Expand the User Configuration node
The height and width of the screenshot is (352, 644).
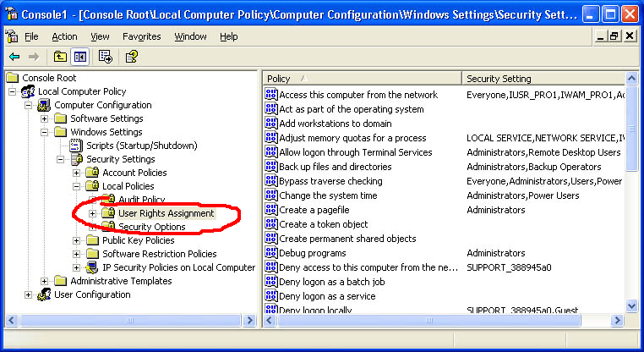click(x=29, y=294)
